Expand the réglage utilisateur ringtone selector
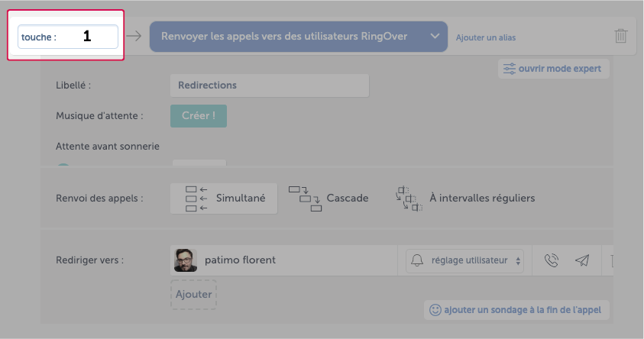Screen dimensions: 644x339 click(464, 260)
